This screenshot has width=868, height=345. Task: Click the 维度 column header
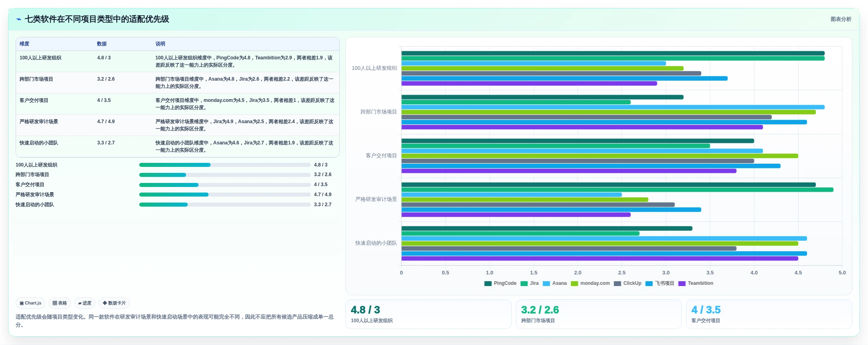24,44
